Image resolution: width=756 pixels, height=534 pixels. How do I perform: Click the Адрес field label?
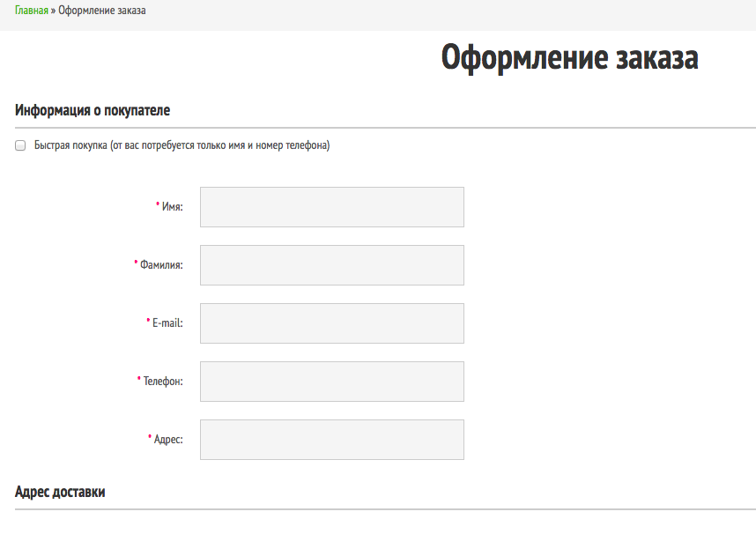click(x=168, y=440)
